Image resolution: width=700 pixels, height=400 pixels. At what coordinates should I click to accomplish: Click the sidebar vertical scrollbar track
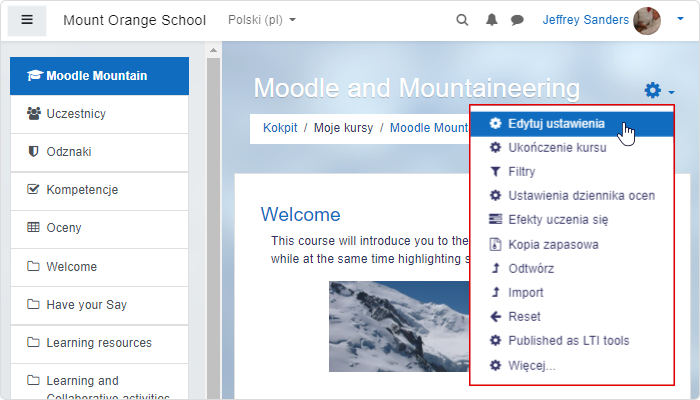coord(213,228)
